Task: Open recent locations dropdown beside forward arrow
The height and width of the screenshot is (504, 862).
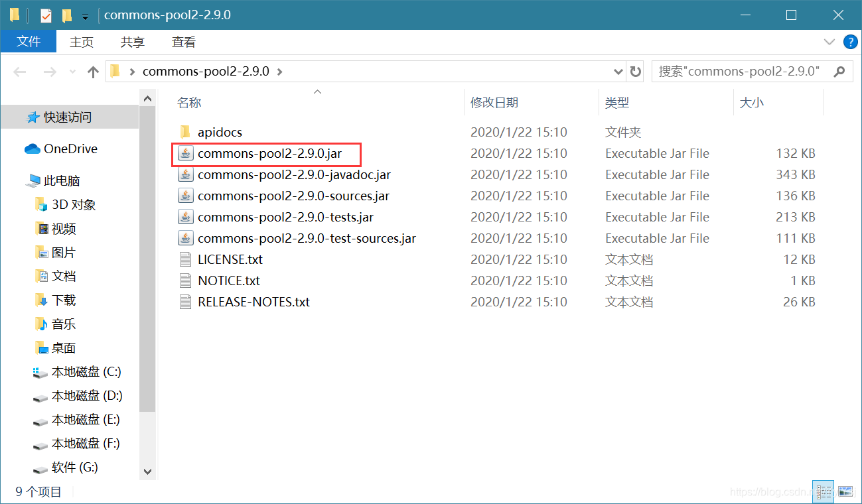Action: point(72,71)
